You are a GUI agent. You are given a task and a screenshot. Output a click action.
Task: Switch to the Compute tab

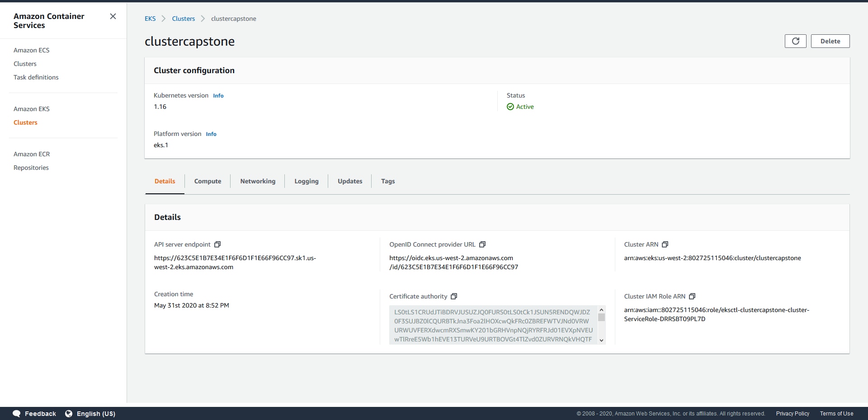tap(208, 181)
